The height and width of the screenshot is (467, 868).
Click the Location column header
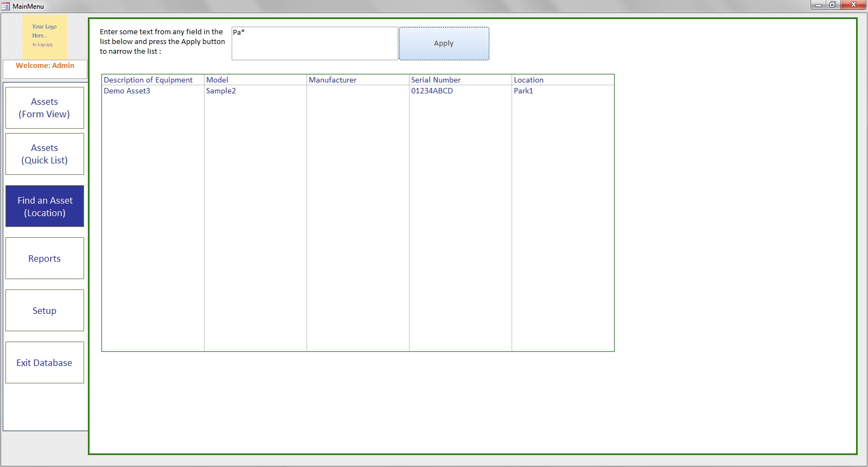[x=528, y=80]
